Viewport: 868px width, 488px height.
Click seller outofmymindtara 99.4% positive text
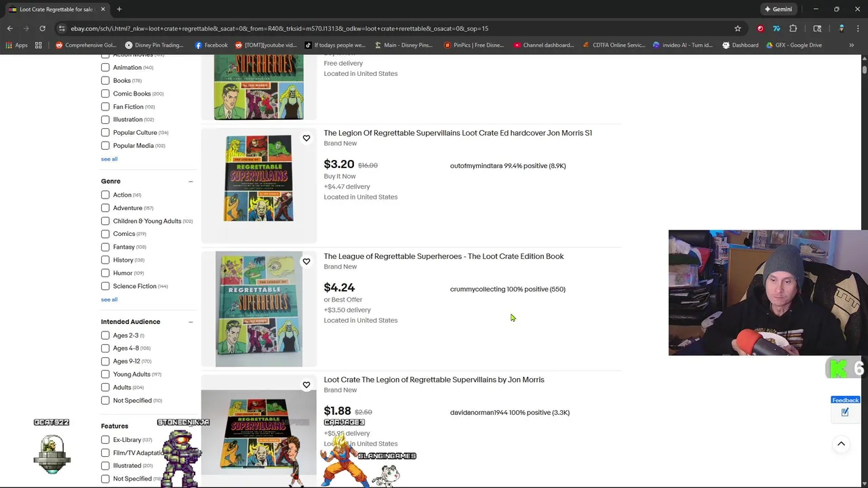click(x=508, y=165)
